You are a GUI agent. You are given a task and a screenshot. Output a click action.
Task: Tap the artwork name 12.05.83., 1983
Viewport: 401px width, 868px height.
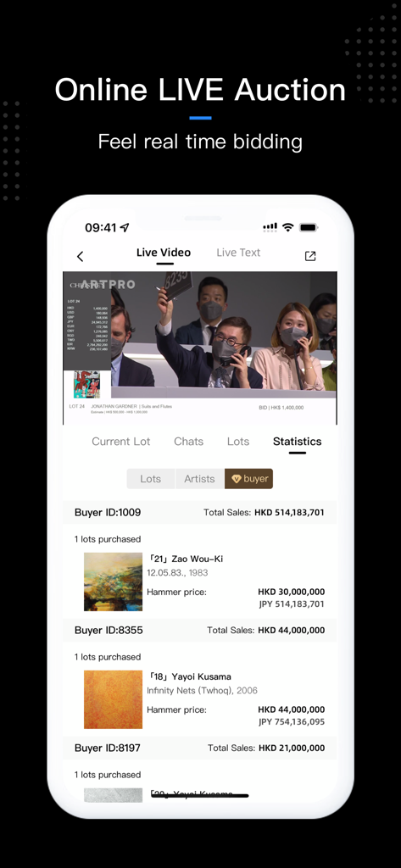pos(177,572)
